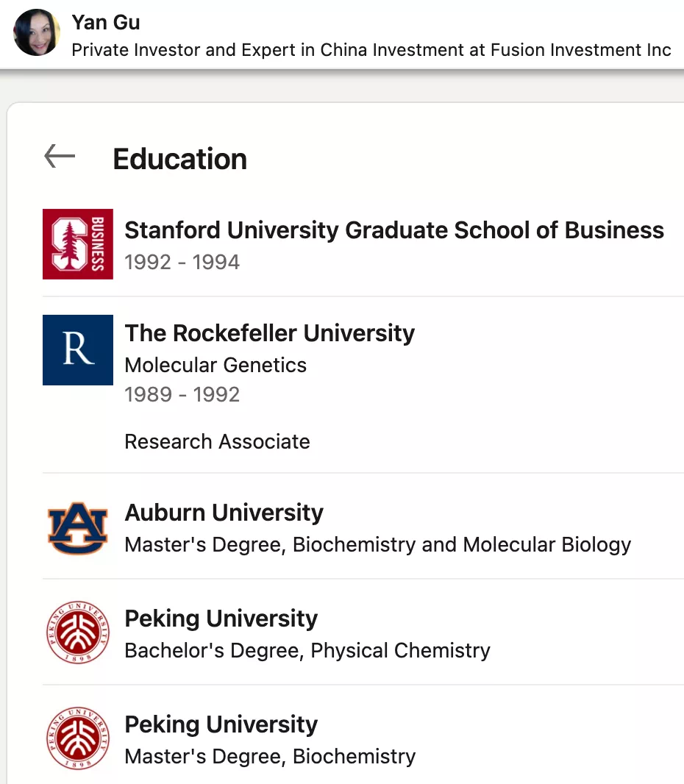Select Master's Degree, Biochemistry and Molecular Biology text
The image size is (684, 784).
[377, 544]
